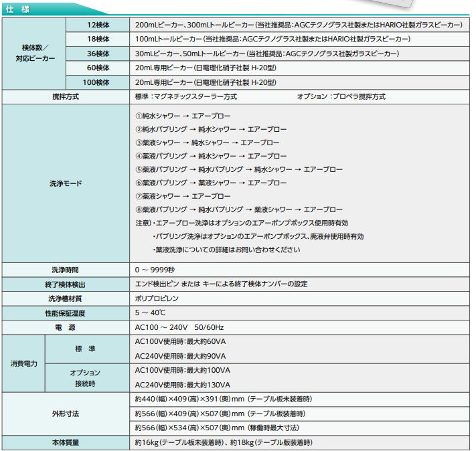The image size is (476, 451).
Task: Click the 60検体 row label
Action: click(98, 68)
